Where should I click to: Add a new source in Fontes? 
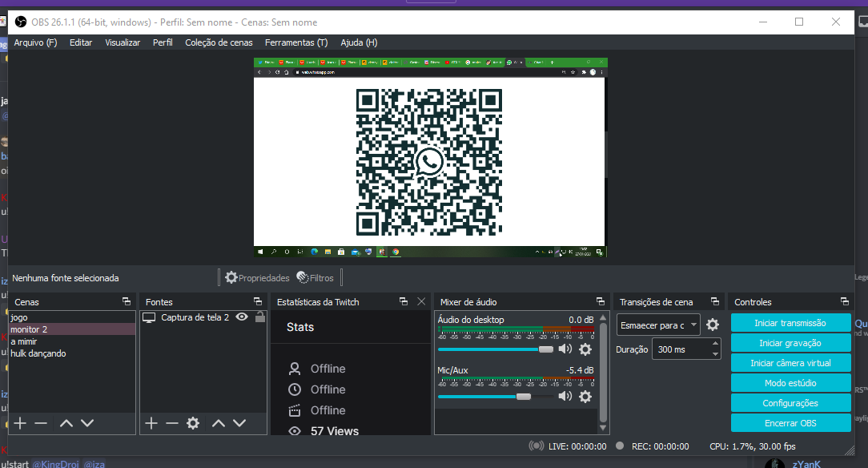pyautogui.click(x=151, y=423)
